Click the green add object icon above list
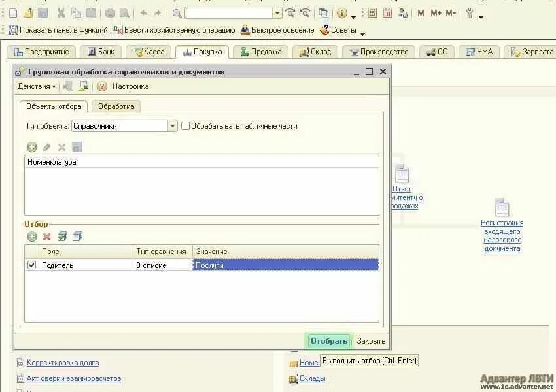This screenshot has height=392, width=556. point(32,146)
